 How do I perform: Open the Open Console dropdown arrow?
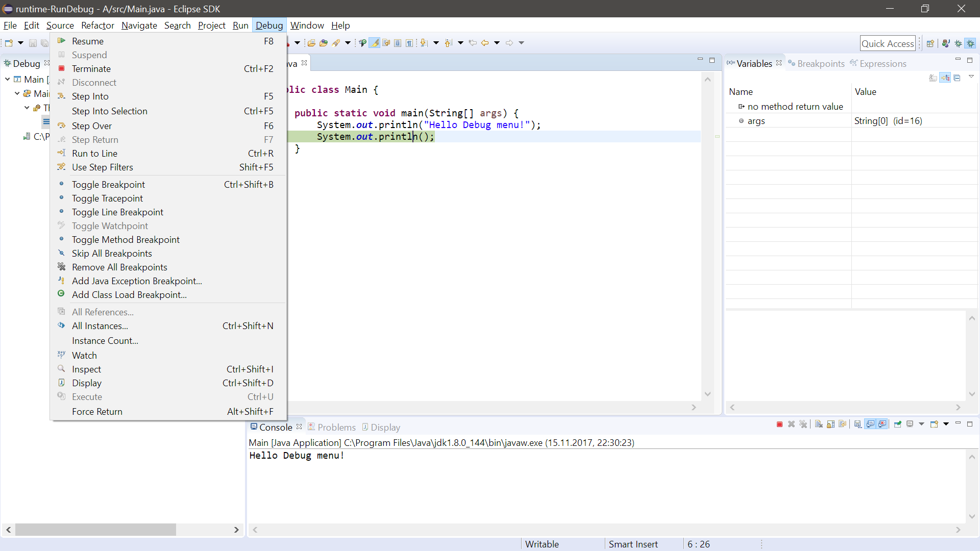click(x=946, y=424)
